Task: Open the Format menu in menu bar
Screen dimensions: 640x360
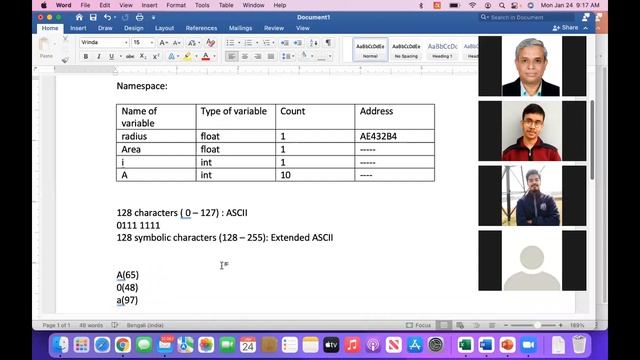Action: pyautogui.click(x=176, y=5)
